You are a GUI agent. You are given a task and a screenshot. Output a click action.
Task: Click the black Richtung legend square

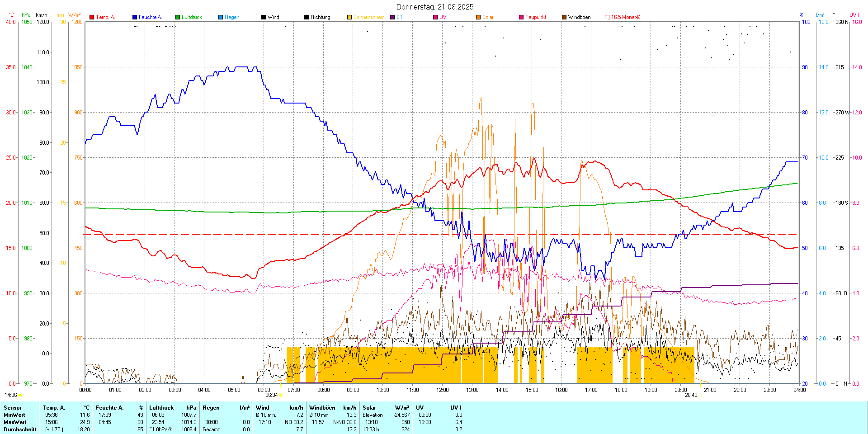(x=307, y=17)
